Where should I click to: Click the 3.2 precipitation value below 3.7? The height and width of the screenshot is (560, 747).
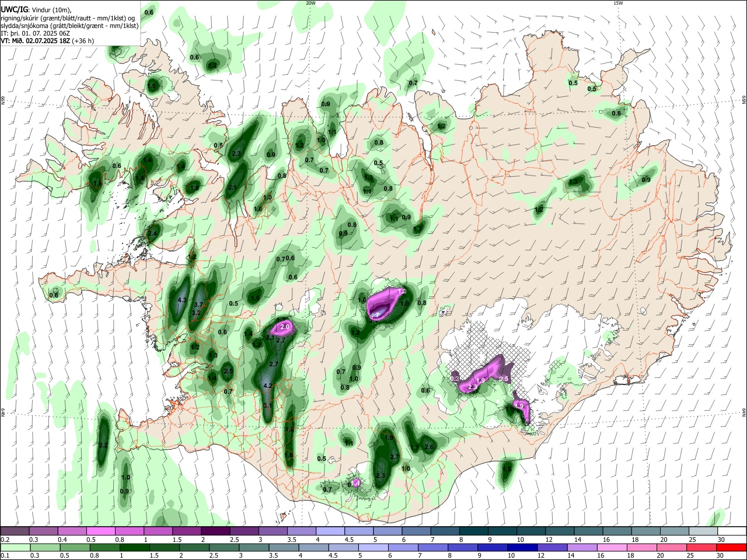(x=196, y=313)
